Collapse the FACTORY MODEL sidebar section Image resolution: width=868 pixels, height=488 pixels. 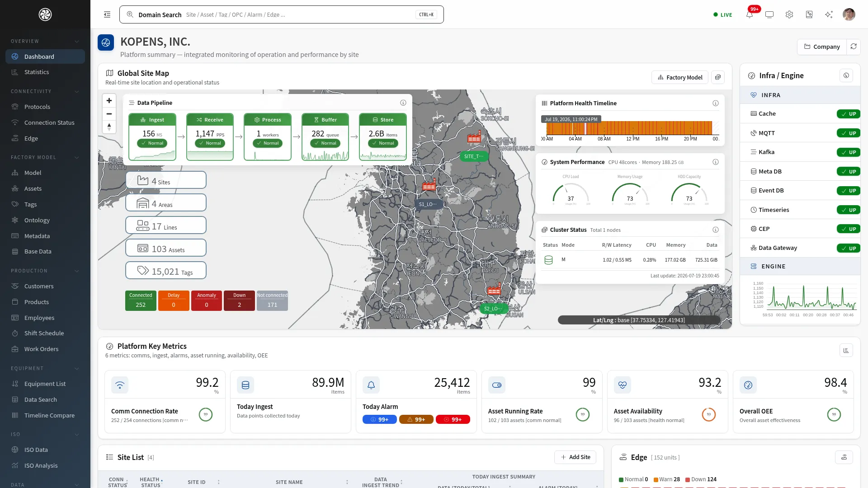pyautogui.click(x=76, y=157)
